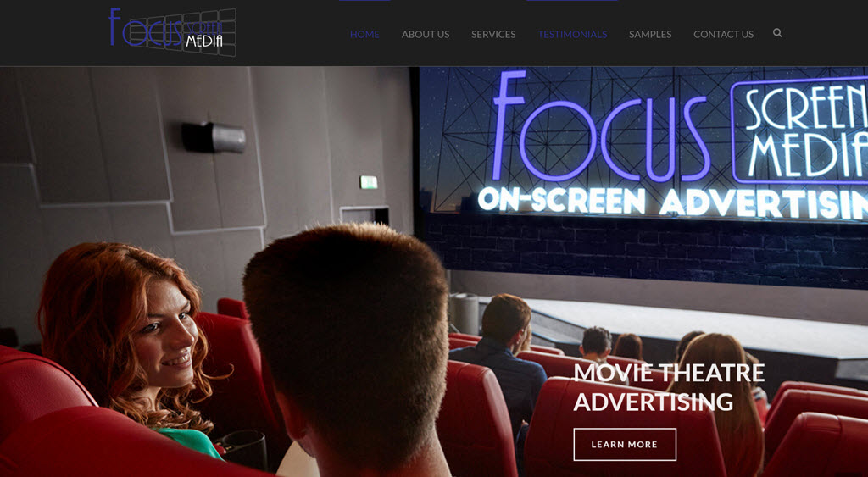Click the green exit sign on the theatre wall

368,182
